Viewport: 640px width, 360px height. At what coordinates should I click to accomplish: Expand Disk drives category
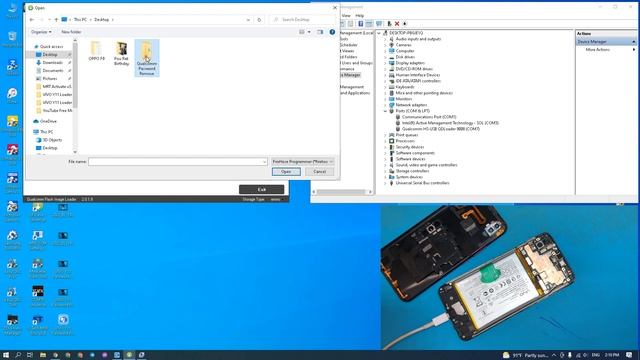coord(385,57)
